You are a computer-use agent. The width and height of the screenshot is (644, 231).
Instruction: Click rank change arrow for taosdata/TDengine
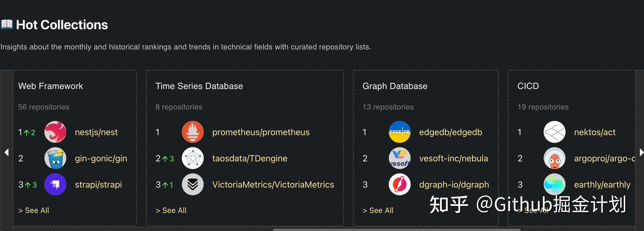(x=165, y=159)
